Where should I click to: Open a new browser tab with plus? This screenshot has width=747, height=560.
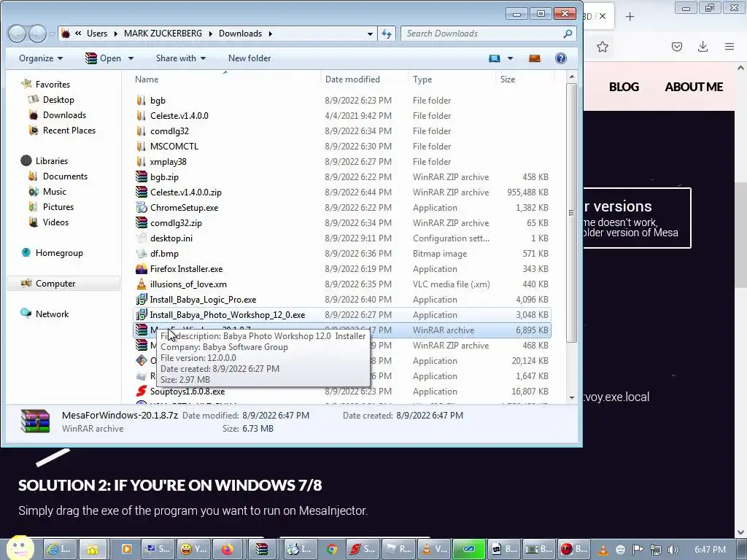tap(630, 17)
